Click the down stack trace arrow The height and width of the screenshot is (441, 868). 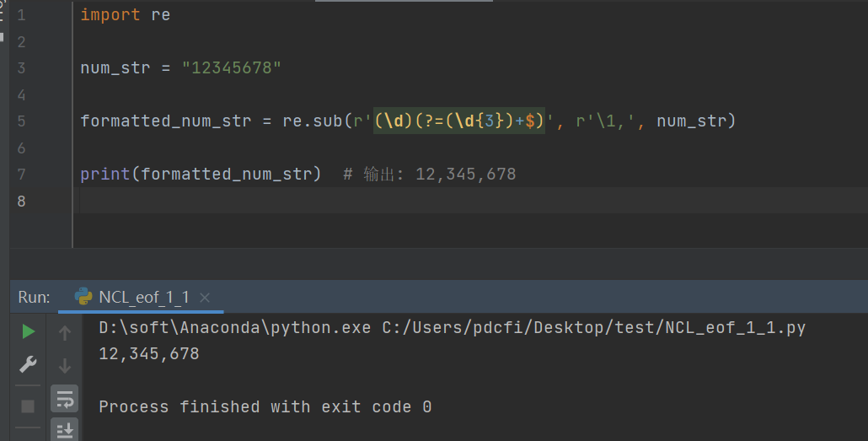64,366
